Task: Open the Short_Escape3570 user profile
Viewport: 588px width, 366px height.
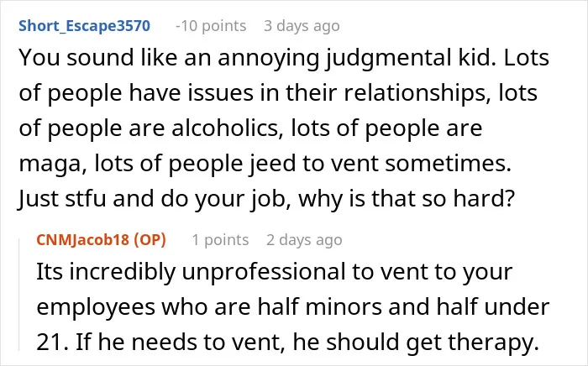Action: click(x=84, y=26)
